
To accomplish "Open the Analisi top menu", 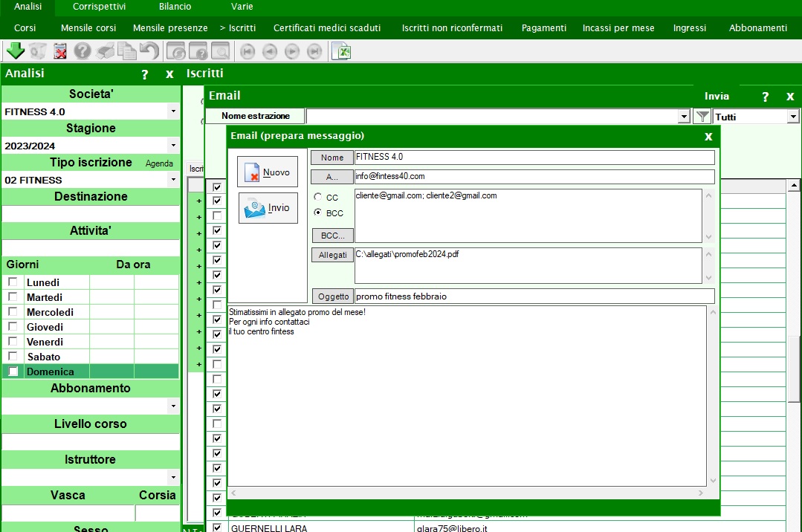I will 28,7.
